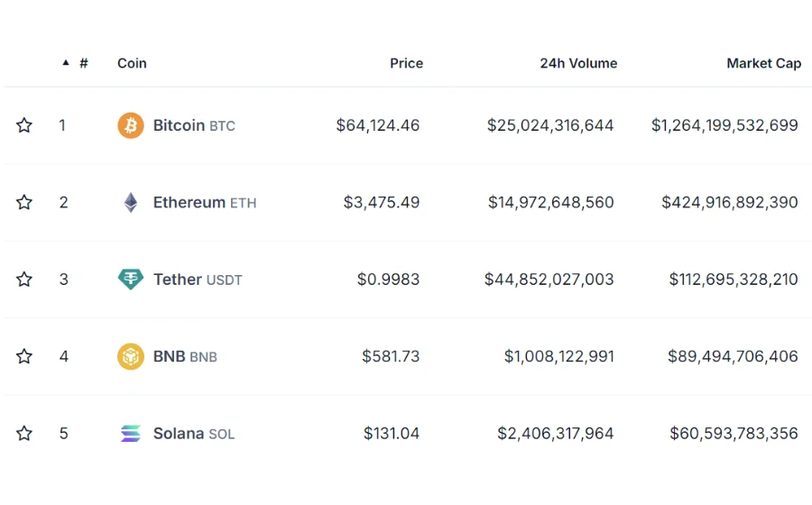
Task: Sort by 24h Volume column header
Action: (578, 63)
